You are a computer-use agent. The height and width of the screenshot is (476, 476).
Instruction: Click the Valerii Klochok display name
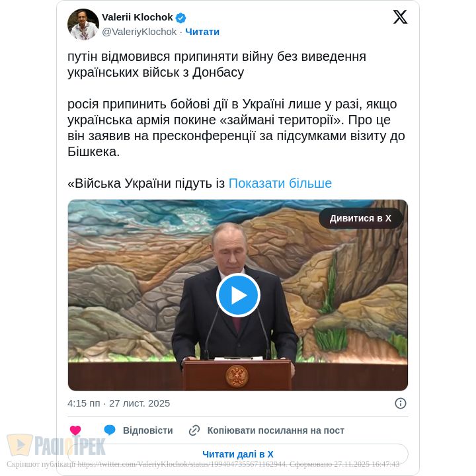coord(138,17)
